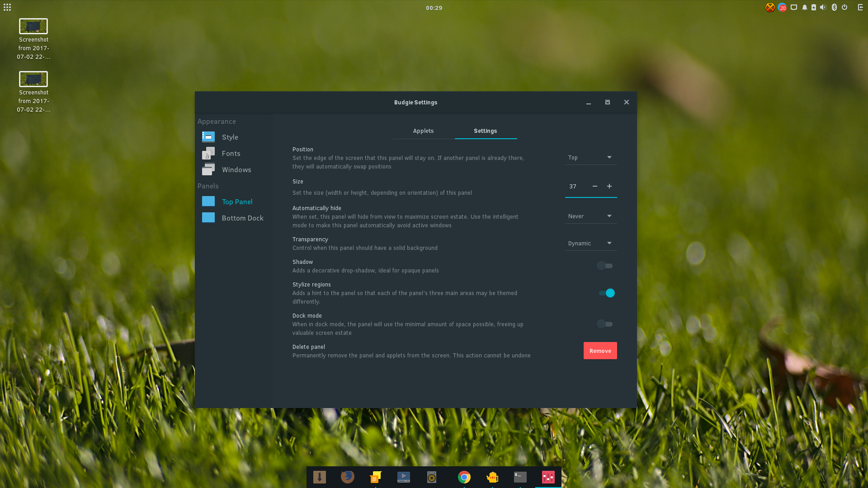Image resolution: width=868 pixels, height=488 pixels.
Task: Increase panel size with plus button
Action: click(609, 186)
